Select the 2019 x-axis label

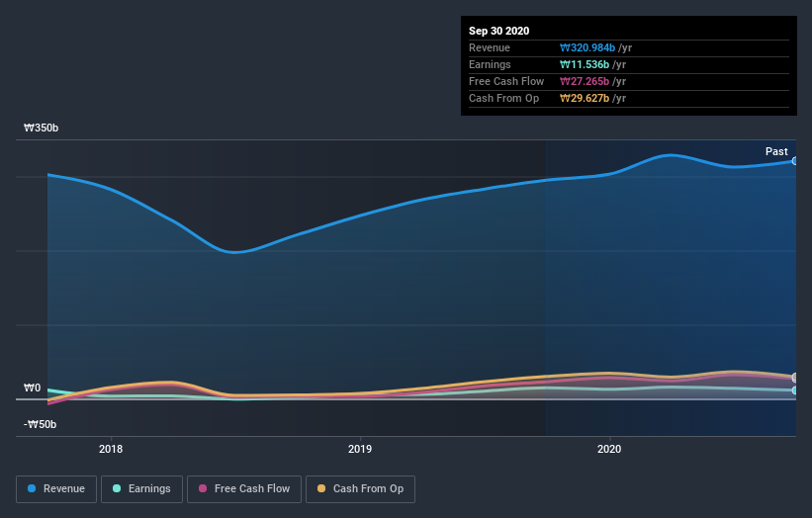(x=360, y=449)
